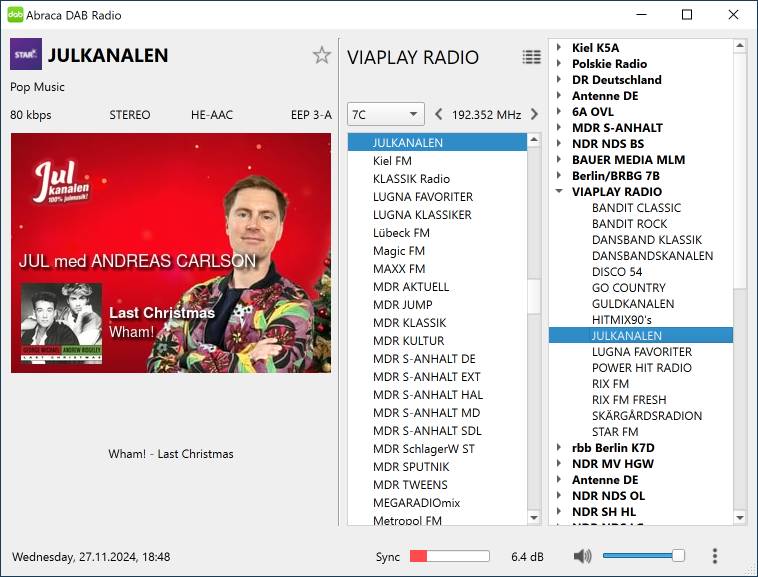Image resolution: width=758 pixels, height=577 pixels.
Task: Expand the rbb Berlin K7D ensemble
Action: 559,448
